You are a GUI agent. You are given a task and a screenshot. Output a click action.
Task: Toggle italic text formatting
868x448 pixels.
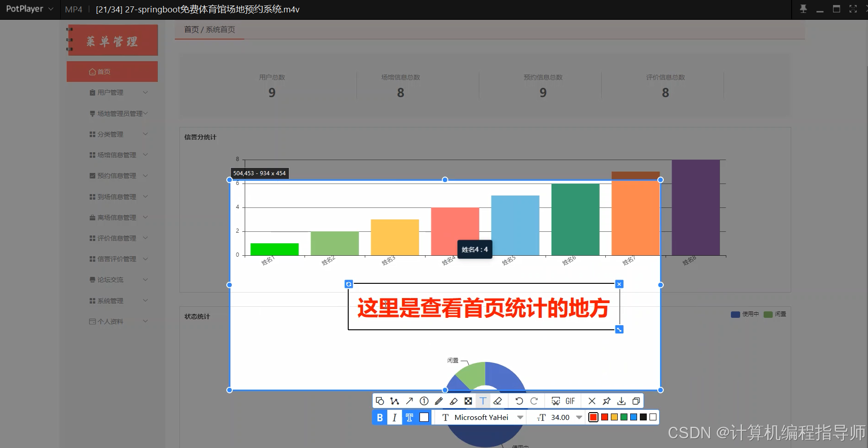394,417
